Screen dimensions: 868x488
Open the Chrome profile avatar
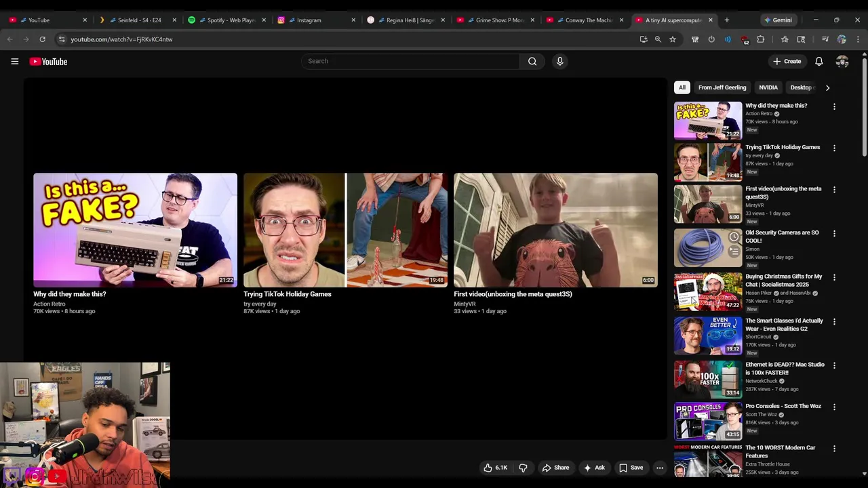point(842,39)
